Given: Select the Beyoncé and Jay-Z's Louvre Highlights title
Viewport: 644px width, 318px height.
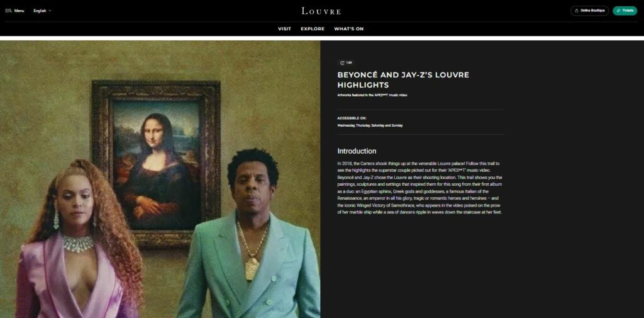Looking at the screenshot, I should (403, 80).
